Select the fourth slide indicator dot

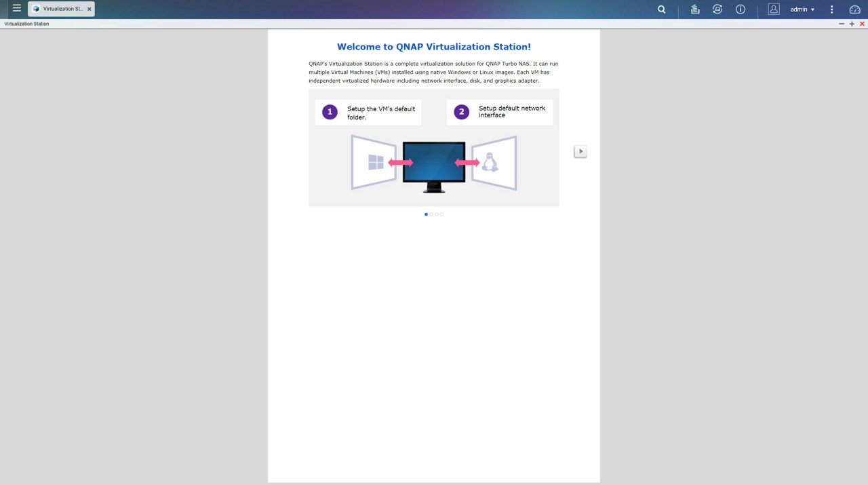click(442, 214)
